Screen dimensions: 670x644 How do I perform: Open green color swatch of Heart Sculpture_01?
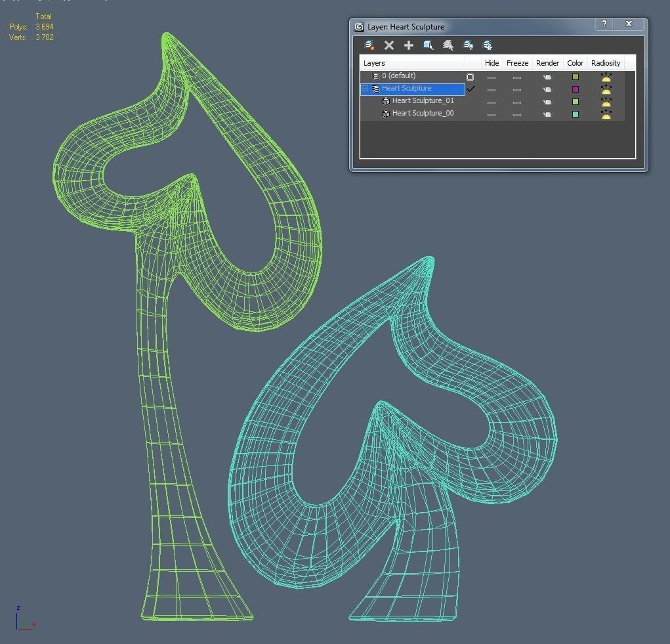pyautogui.click(x=576, y=102)
